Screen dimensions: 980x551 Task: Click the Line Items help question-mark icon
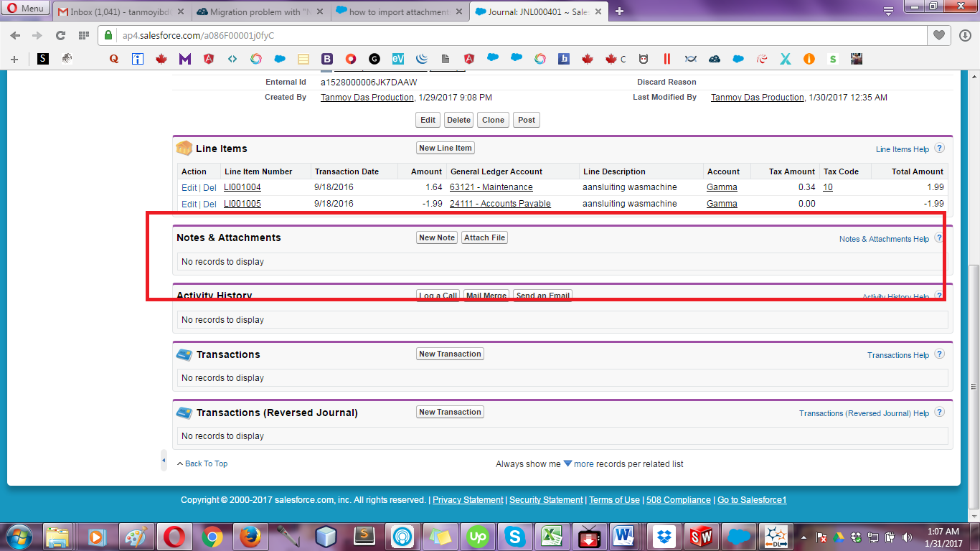939,149
